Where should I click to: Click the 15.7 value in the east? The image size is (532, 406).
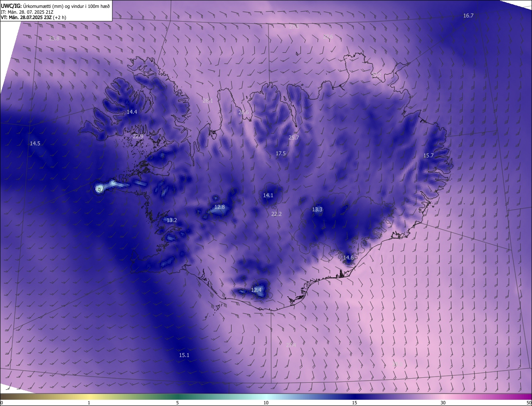point(429,156)
